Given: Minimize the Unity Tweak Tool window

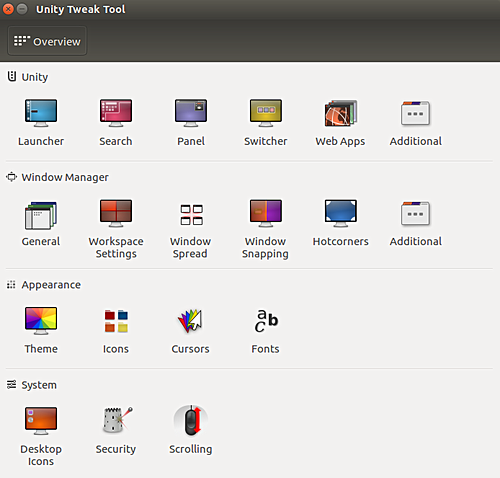Looking at the screenshot, I should point(22,9).
